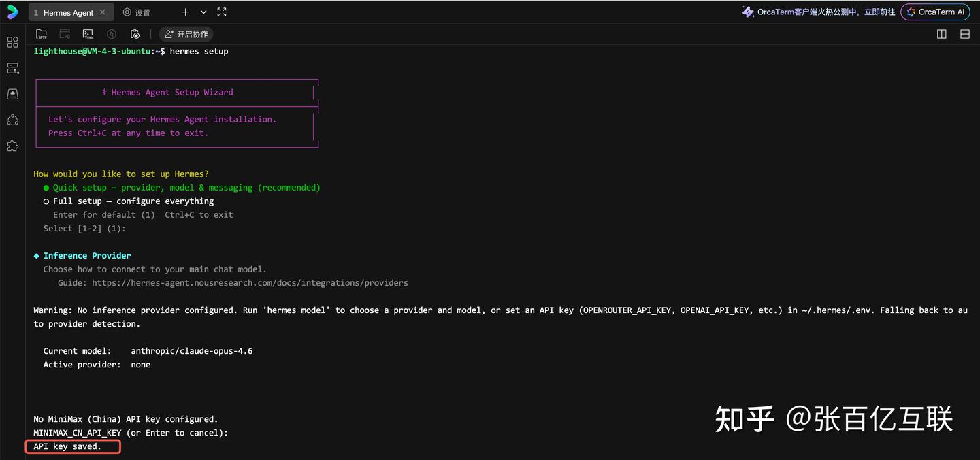
Task: Open the server list sidebar icon
Action: [12, 68]
